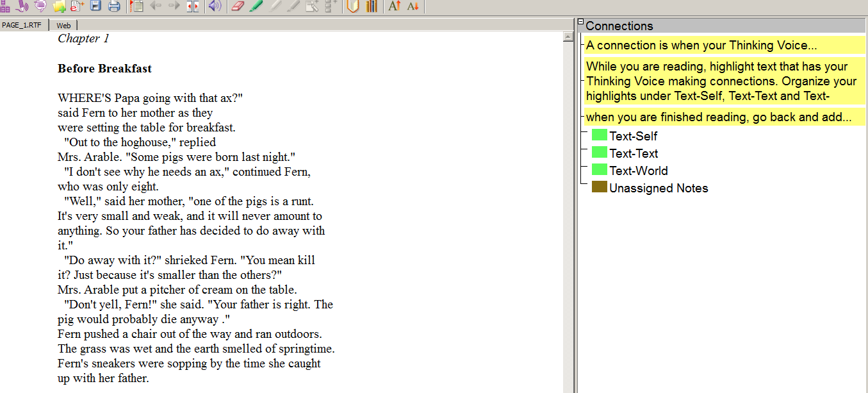Open the orange open-book icon

click(x=352, y=6)
